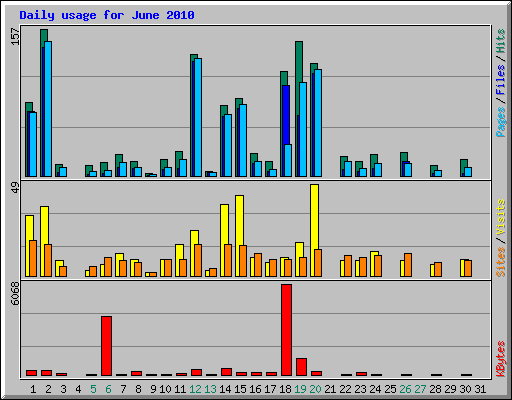512x400 pixels.
Task: Click the 'Daily usage for June 2010' title
Action: pos(107,15)
